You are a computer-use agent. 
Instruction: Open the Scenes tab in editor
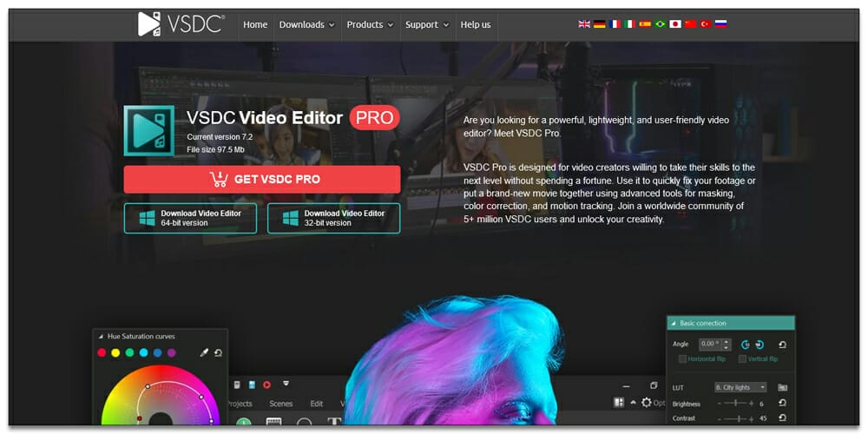(x=280, y=404)
